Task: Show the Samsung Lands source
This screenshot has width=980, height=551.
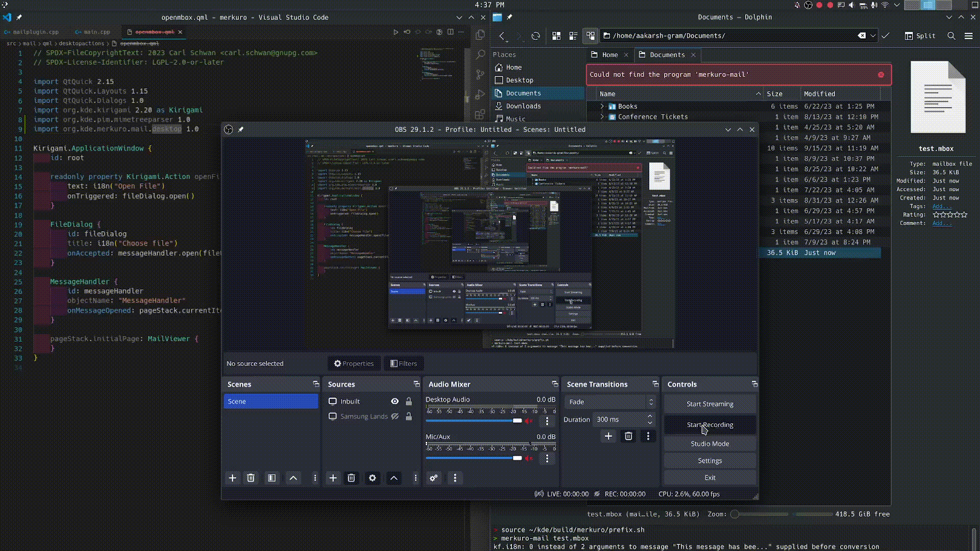Action: coord(395,416)
